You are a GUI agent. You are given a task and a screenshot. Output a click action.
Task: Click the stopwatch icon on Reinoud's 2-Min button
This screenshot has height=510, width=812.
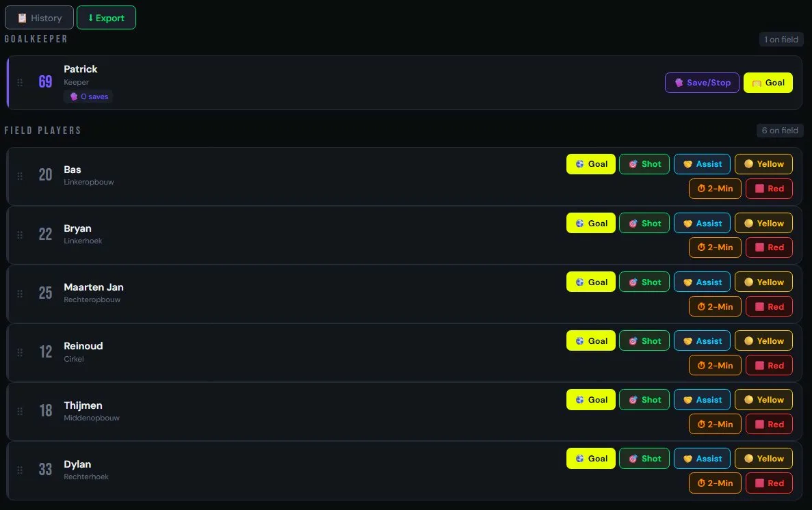(701, 365)
